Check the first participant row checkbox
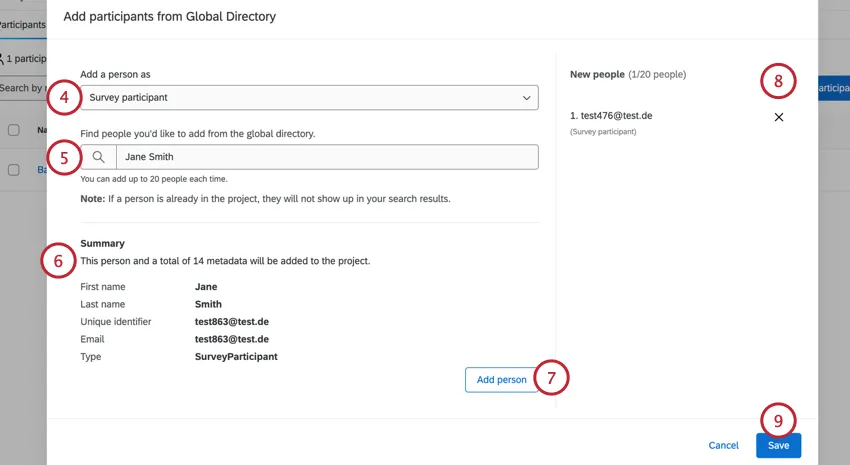 (14, 170)
